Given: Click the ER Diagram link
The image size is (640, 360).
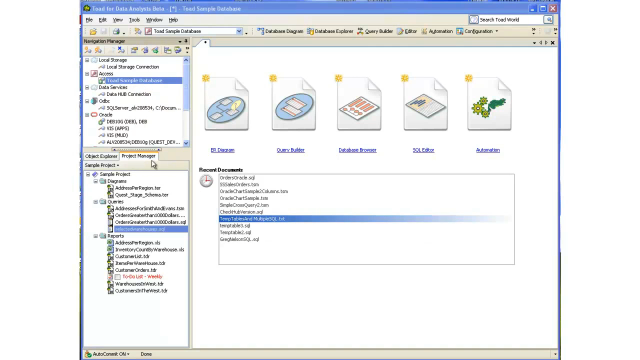Looking at the screenshot, I should 222,150.
